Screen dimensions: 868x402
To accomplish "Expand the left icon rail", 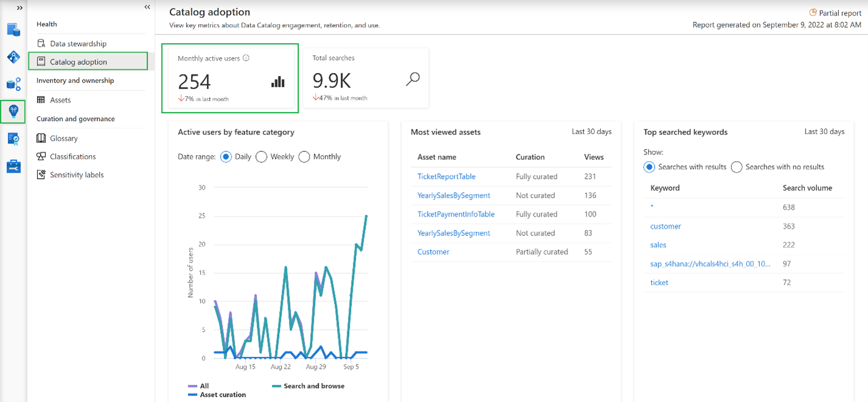I will click(x=19, y=8).
